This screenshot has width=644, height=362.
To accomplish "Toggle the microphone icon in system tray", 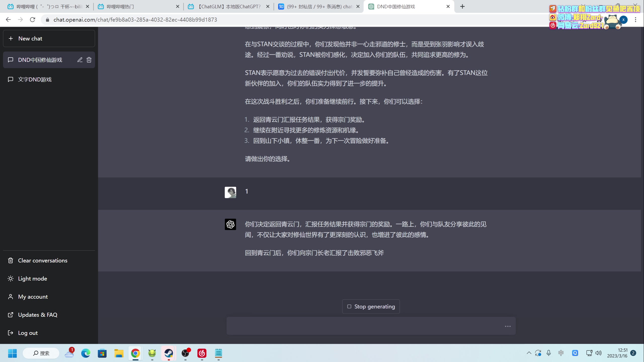I will (549, 353).
